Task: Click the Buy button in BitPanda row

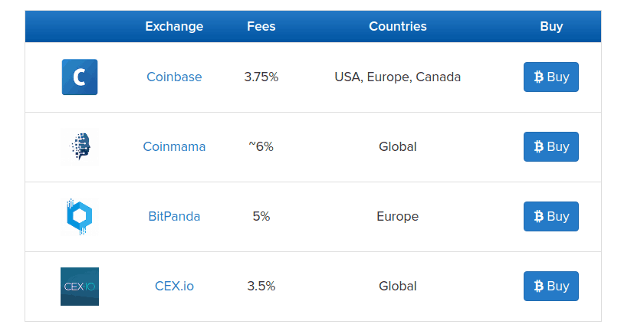Action: [x=550, y=216]
